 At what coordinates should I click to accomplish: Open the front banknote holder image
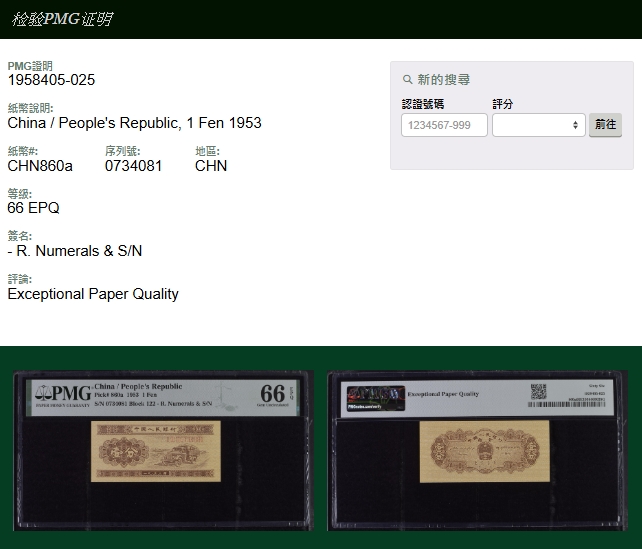[163, 451]
